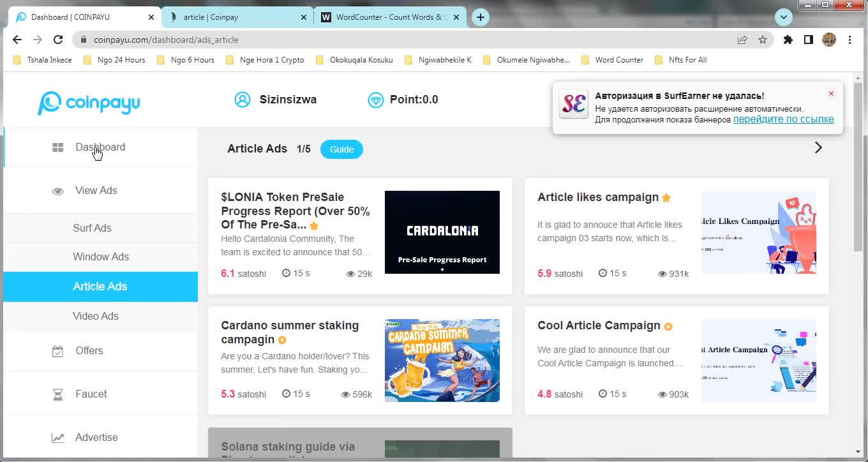The height and width of the screenshot is (462, 868).
Task: Click the share page icon in address bar
Action: click(x=742, y=40)
